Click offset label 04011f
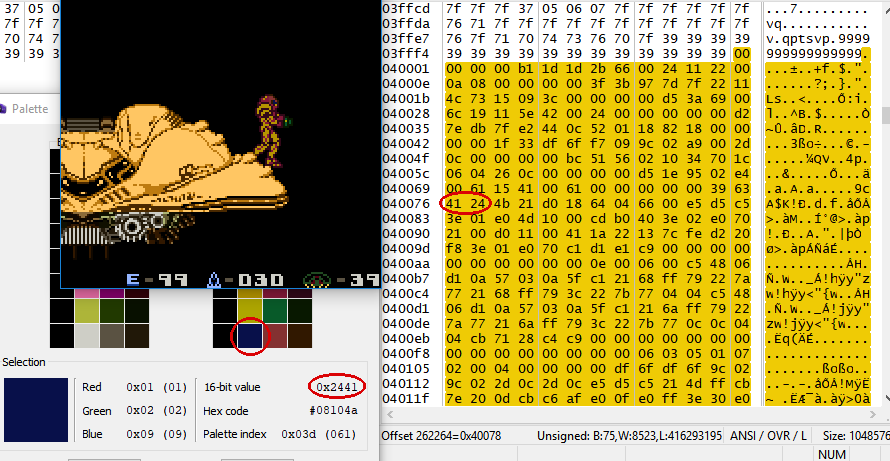This screenshot has height=461, width=890. 406,399
